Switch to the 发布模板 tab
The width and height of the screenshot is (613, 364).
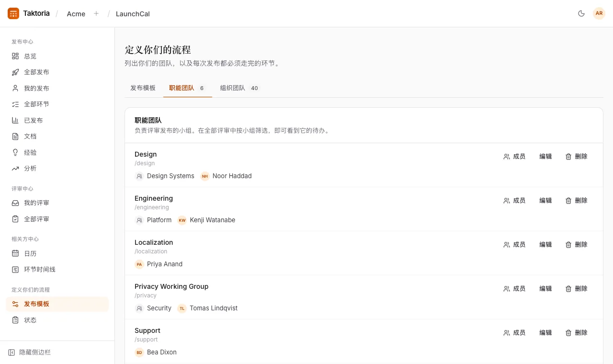pos(143,88)
